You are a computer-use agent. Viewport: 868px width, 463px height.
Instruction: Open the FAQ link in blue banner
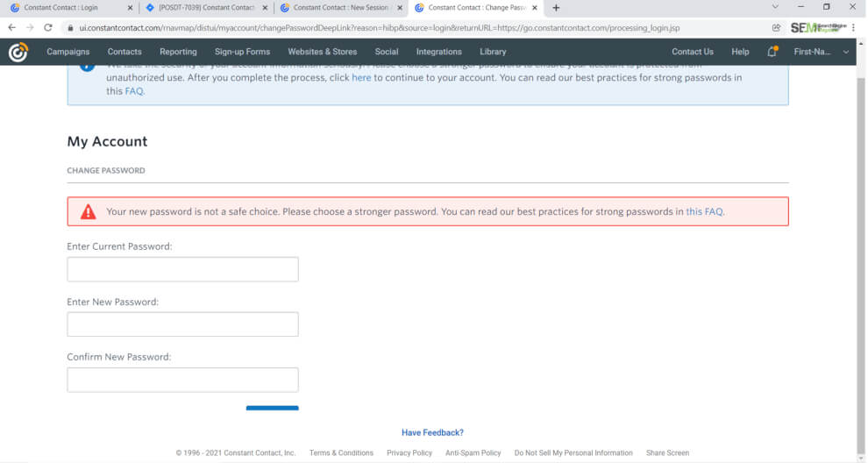[134, 91]
